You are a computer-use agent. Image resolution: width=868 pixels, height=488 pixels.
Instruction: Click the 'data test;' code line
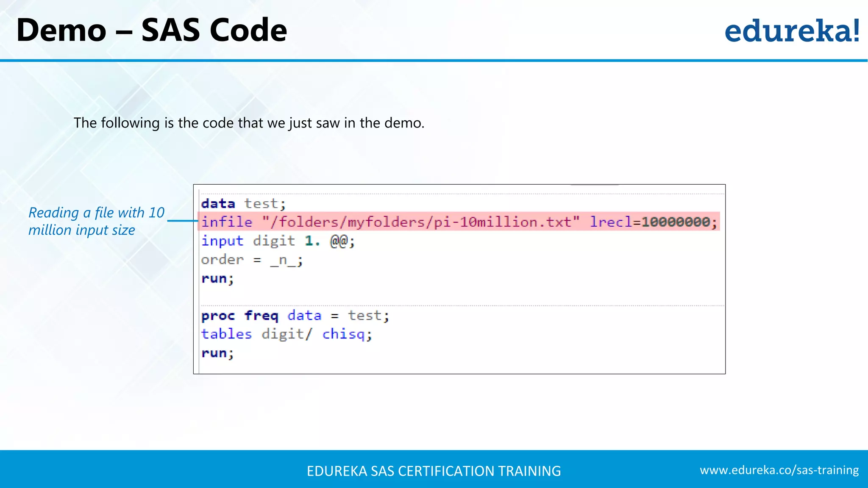(244, 203)
